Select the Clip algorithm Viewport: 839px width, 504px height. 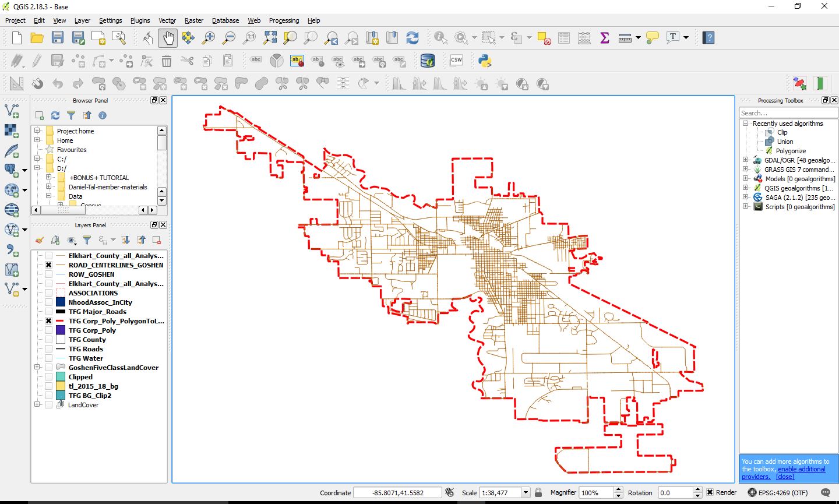(782, 132)
